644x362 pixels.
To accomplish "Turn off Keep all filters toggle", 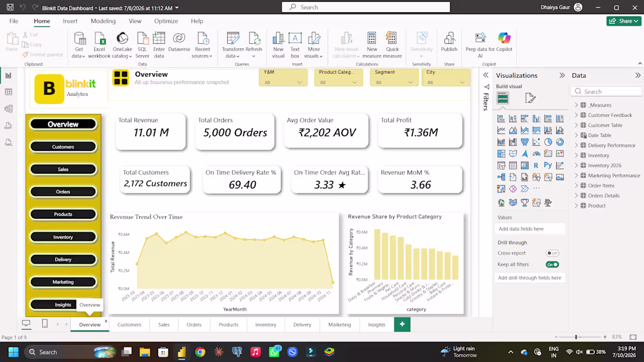I will click(552, 265).
